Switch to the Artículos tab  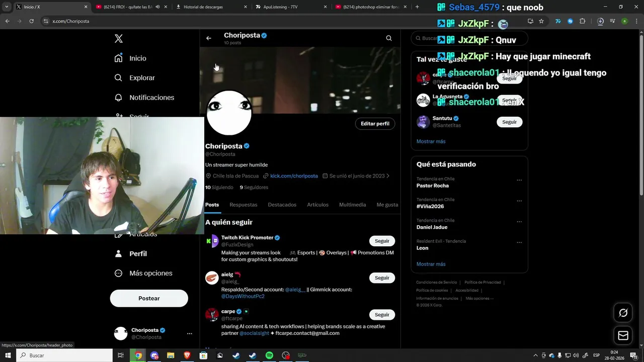318,205
